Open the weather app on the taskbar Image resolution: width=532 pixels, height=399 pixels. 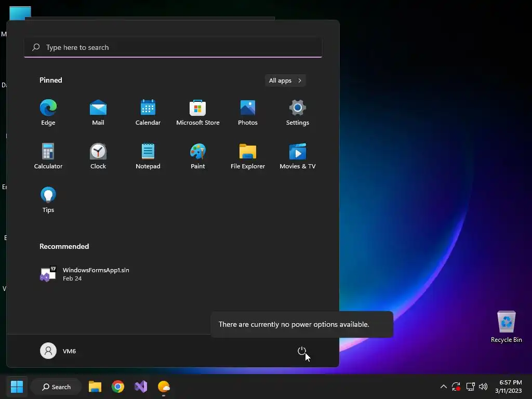pyautogui.click(x=164, y=387)
